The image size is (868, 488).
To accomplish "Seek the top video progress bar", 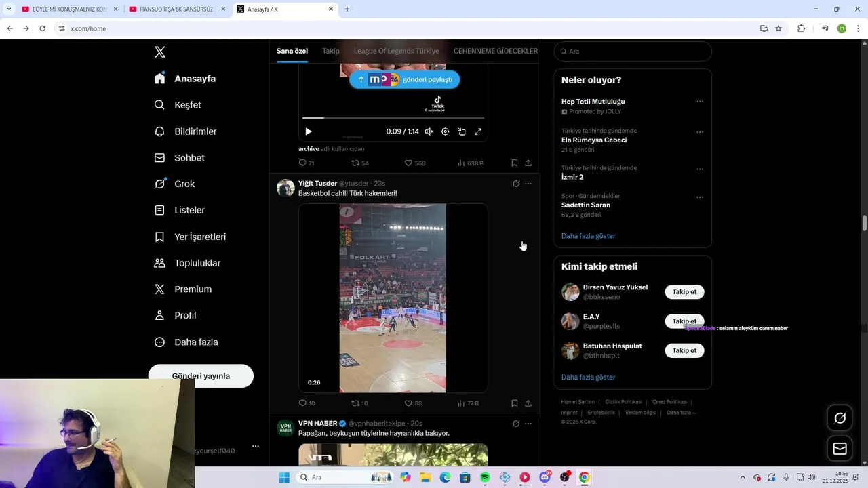I will 393,118.
